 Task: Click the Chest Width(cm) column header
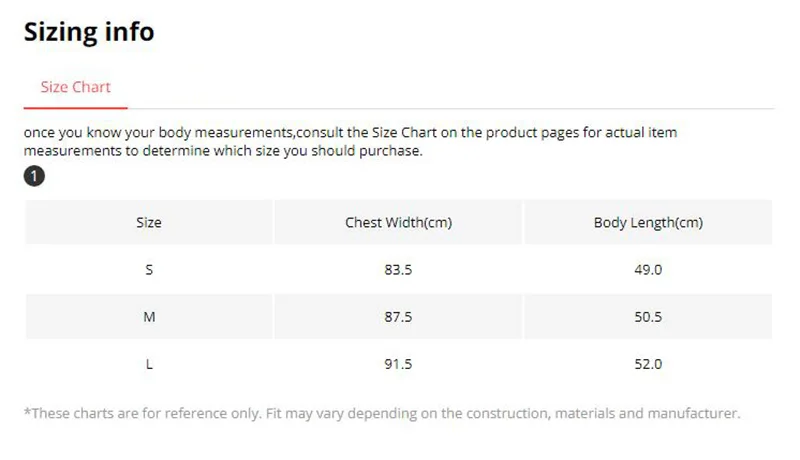point(398,222)
